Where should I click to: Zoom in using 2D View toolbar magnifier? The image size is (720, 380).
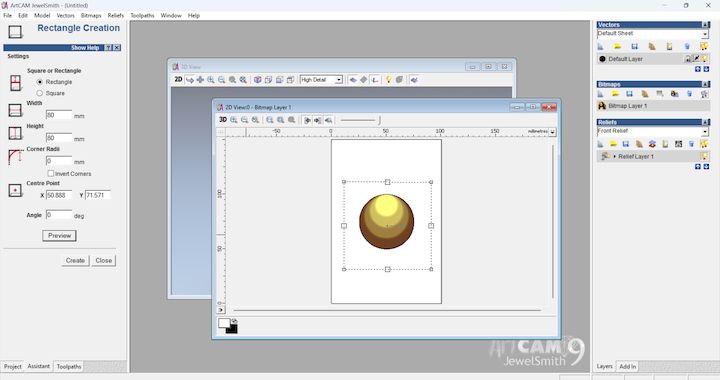click(x=234, y=120)
